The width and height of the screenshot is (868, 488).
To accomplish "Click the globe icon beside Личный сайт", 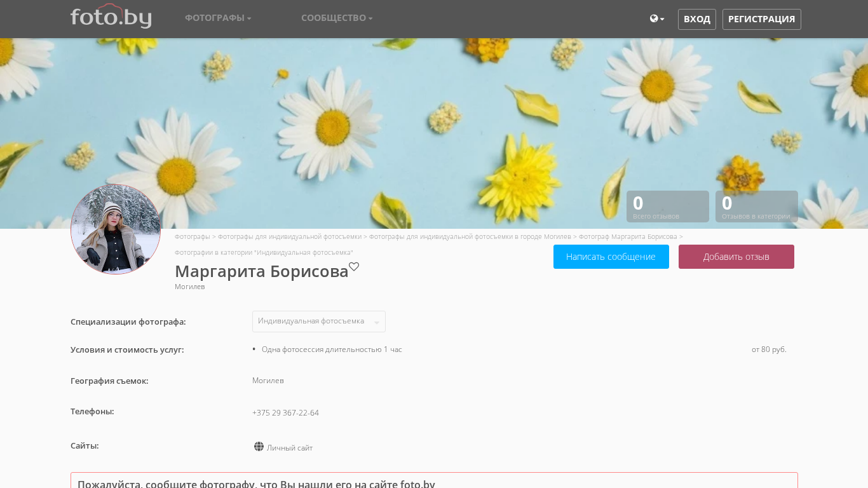I will point(259,447).
